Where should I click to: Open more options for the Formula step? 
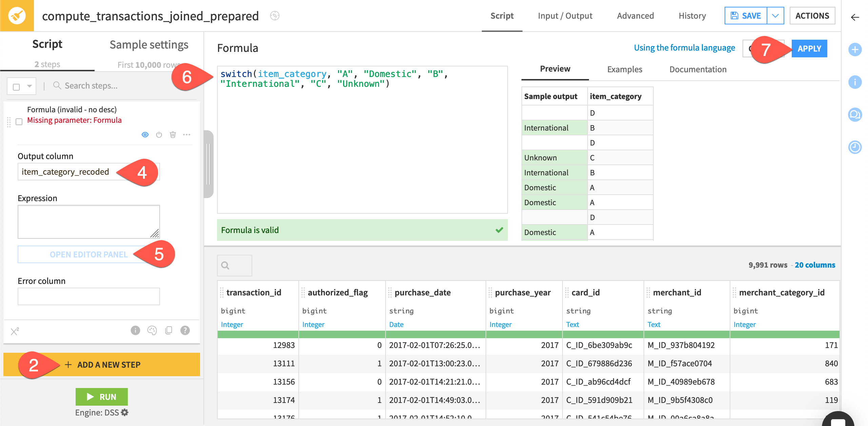pos(187,134)
